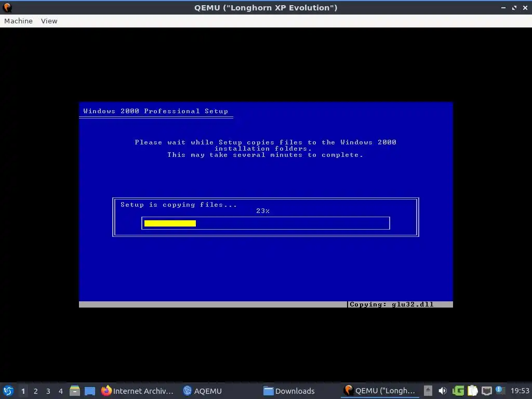The width and height of the screenshot is (532, 399).
Task: Click 'Windows 2000 Professional Setup' heading
Action: 156,111
